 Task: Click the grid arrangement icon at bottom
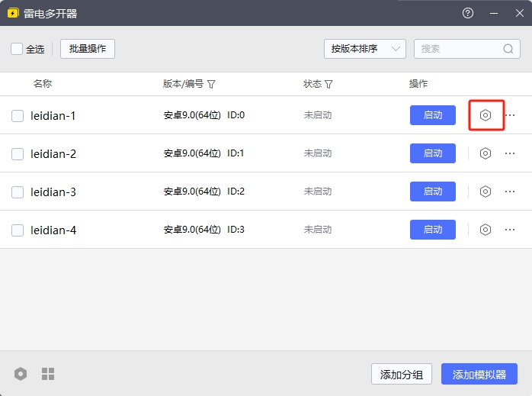click(x=48, y=374)
